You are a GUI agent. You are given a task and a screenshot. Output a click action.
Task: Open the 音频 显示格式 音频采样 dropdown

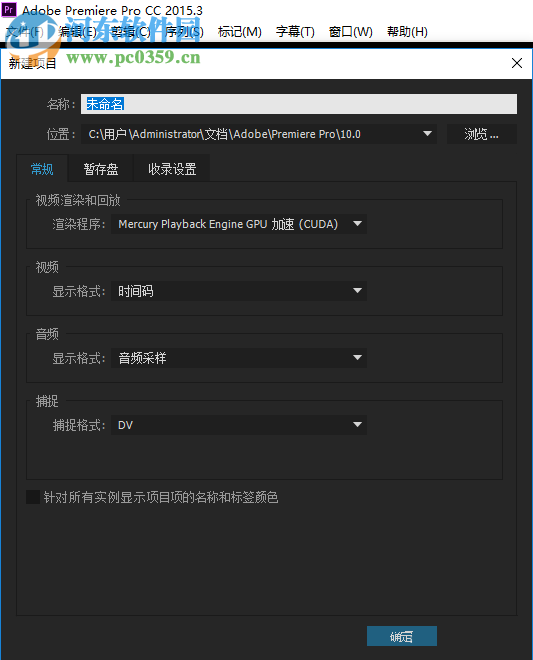tap(239, 358)
